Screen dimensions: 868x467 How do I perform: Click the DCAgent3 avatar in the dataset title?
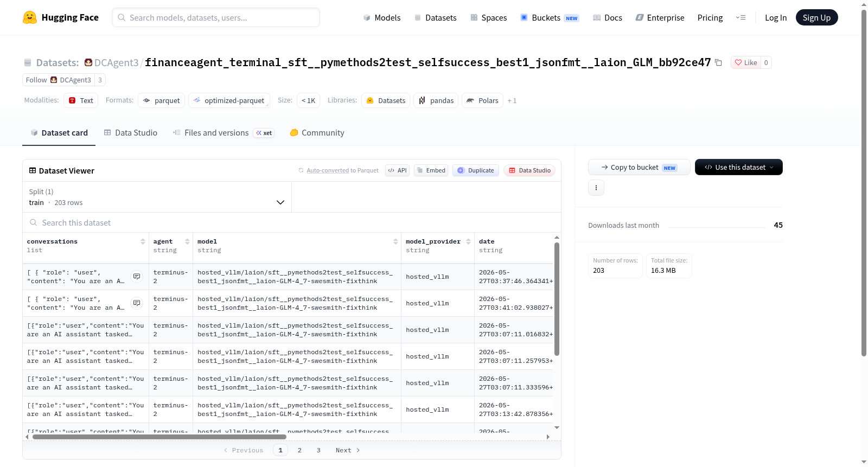(88, 62)
